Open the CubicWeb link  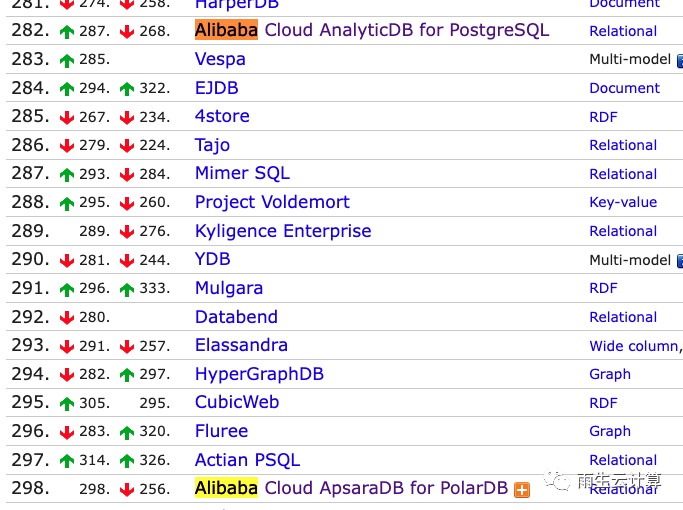[x=237, y=402]
